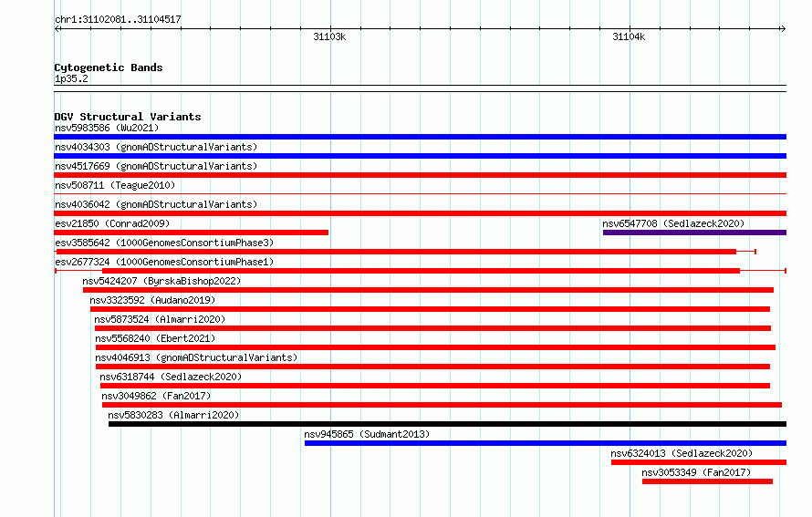Open the esv21850 (Conrad2009) label
Screen dimensions: 812x517
(x=112, y=223)
